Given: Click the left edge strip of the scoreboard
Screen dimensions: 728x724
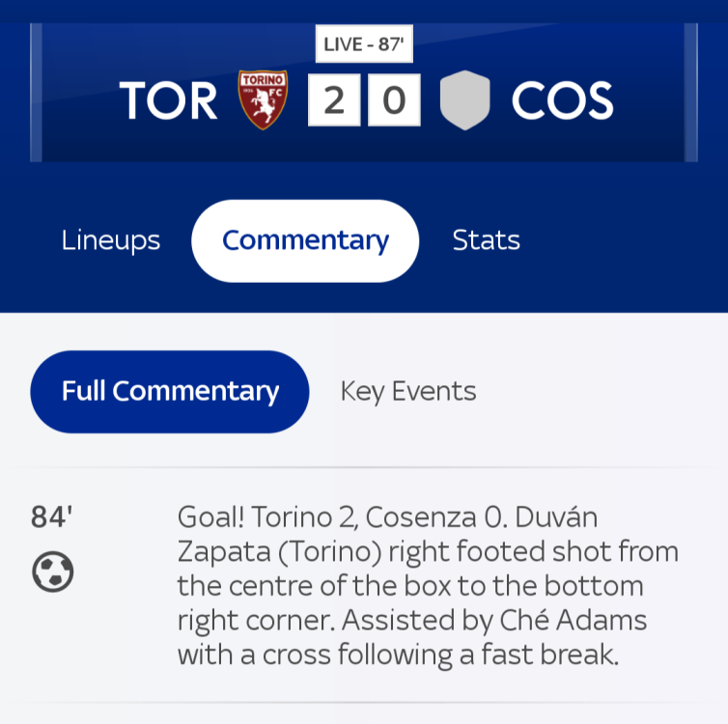Looking at the screenshot, I should pyautogui.click(x=37, y=93).
